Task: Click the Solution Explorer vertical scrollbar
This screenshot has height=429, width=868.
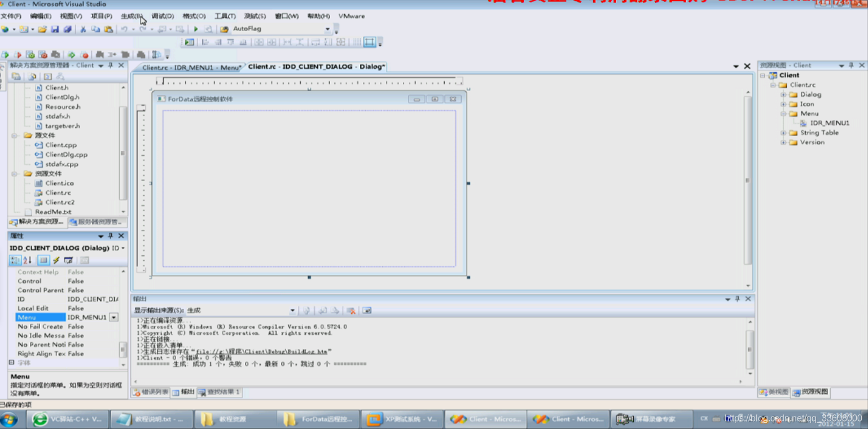Action: (x=123, y=152)
